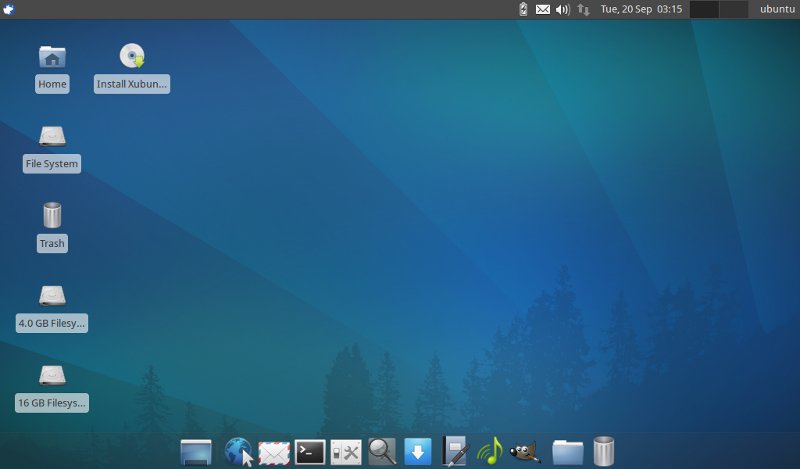Select the 16 GB Filesystem desktop drive
The image size is (800, 469).
52,388
